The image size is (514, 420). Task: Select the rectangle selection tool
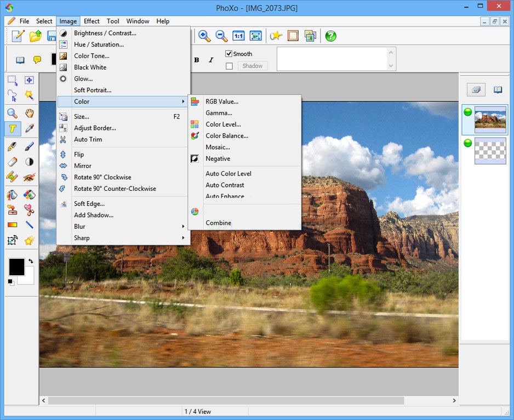coord(12,80)
